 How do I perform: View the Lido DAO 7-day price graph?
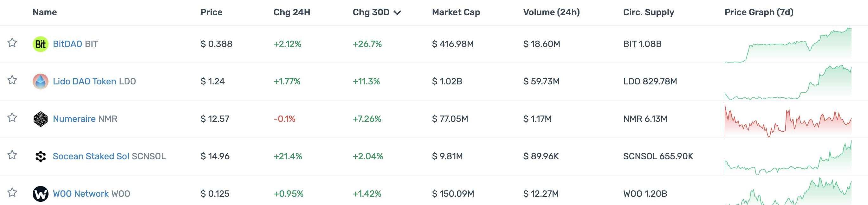coord(788,83)
